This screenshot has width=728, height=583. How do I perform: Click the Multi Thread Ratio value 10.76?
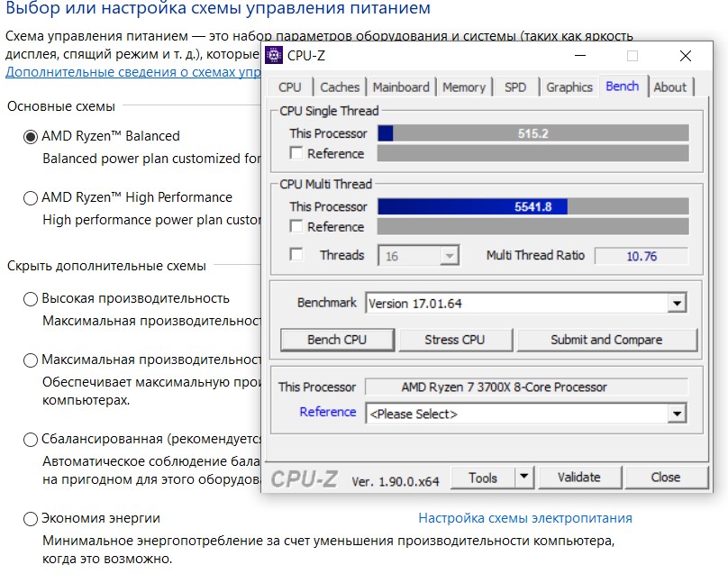(x=642, y=256)
